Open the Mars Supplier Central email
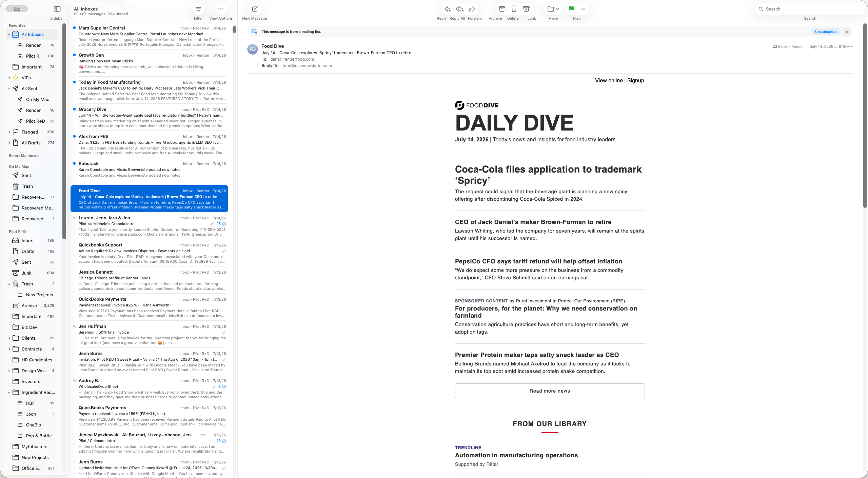 pyautogui.click(x=149, y=36)
